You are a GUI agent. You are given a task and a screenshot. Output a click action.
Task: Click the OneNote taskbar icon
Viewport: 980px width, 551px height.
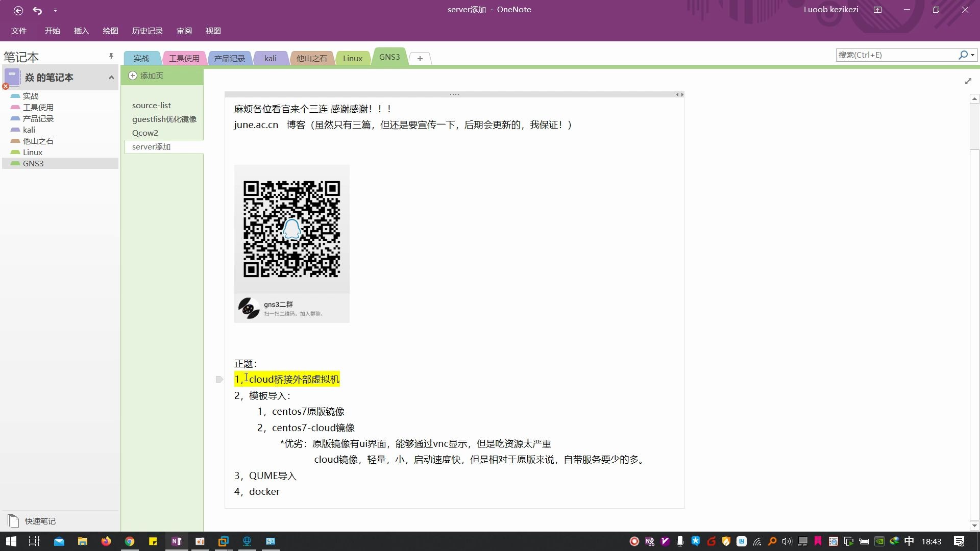[177, 541]
